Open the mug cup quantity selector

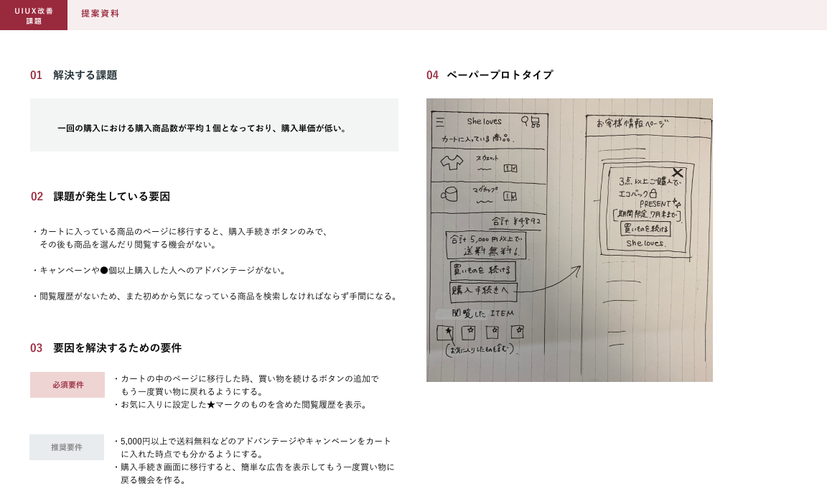(x=509, y=195)
